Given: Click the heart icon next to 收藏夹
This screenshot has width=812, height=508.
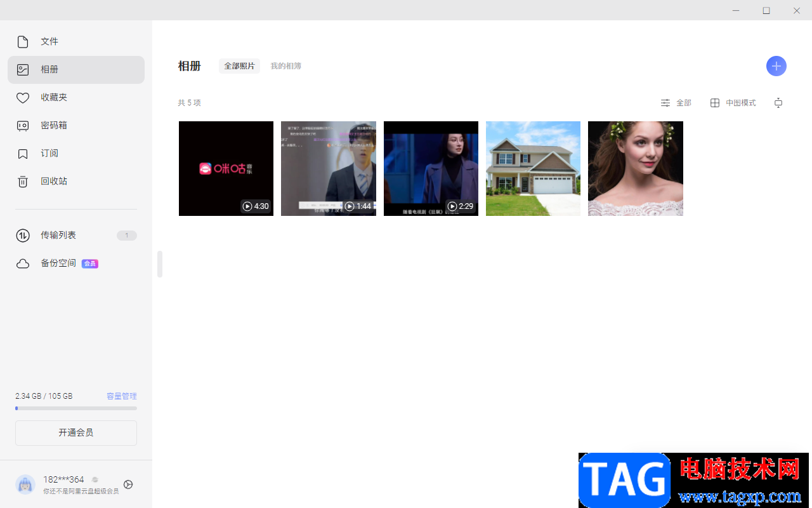Looking at the screenshot, I should [x=23, y=98].
